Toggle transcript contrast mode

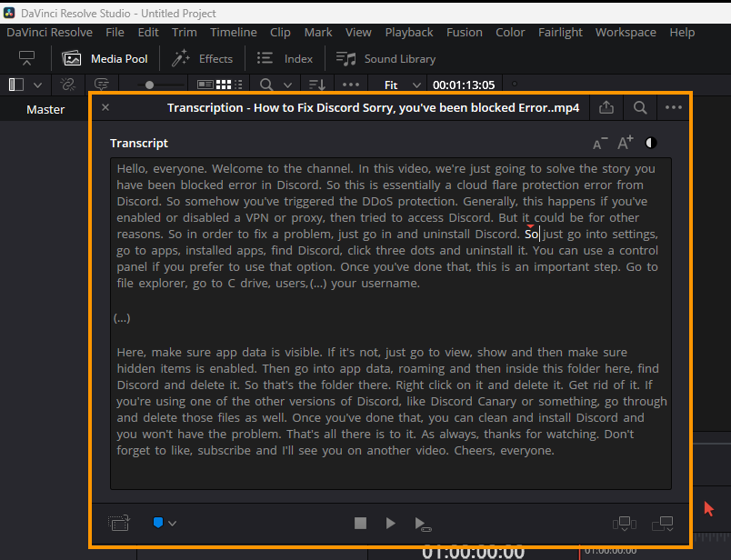click(651, 143)
